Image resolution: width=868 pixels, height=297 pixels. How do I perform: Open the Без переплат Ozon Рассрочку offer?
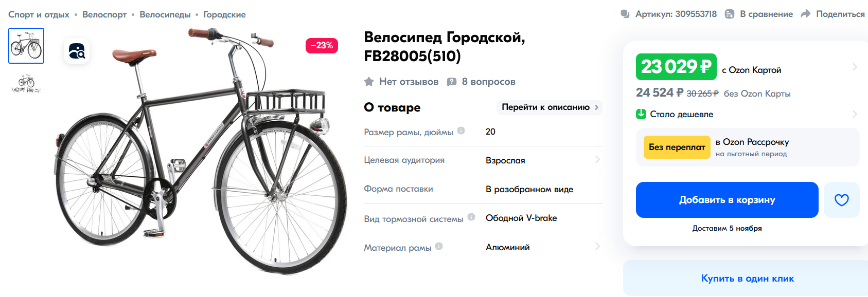click(x=747, y=147)
